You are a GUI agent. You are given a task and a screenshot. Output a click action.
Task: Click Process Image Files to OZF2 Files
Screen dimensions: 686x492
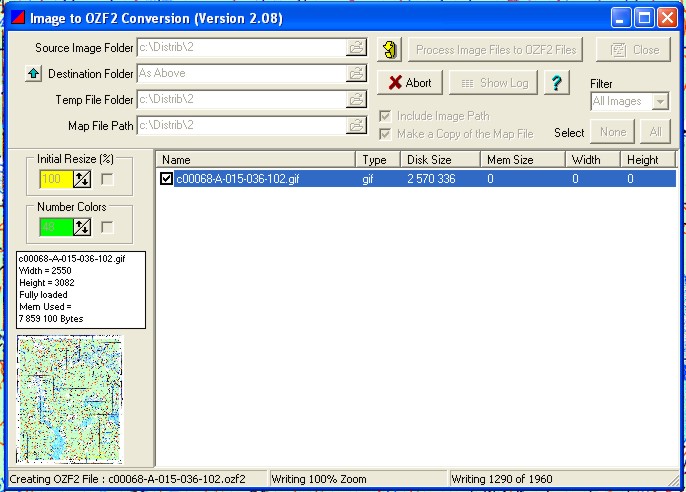click(x=495, y=49)
